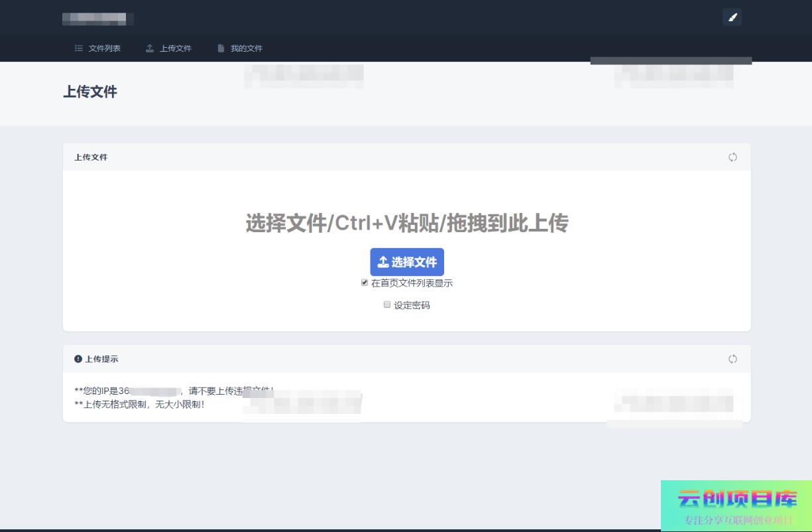The image size is (812, 532).
Task: Toggle via the 设定密码 label text
Action: click(412, 306)
